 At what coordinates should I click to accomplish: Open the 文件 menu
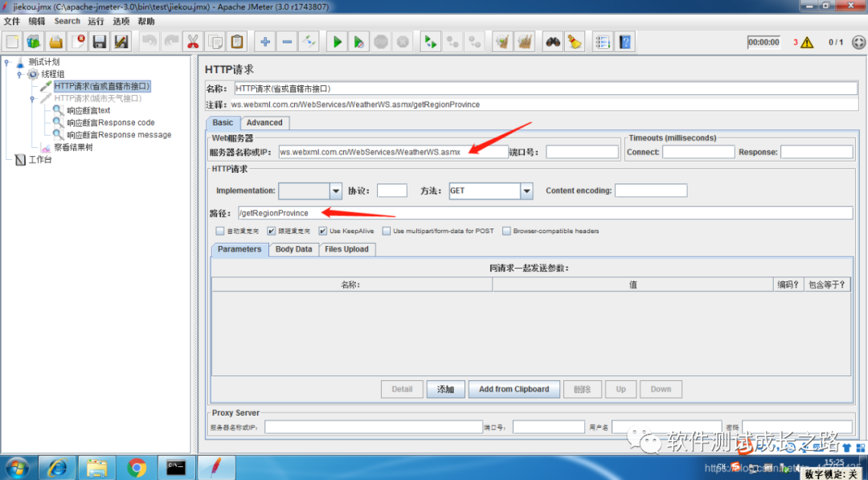11,21
